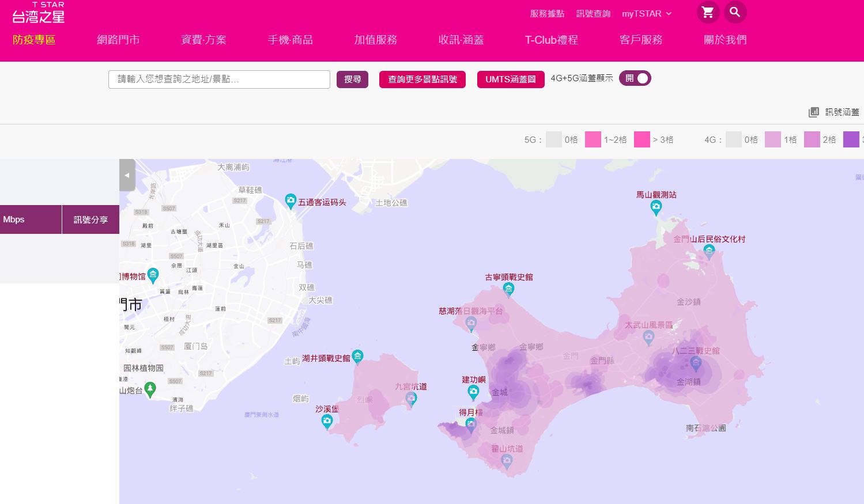Click the 訊號涵蓋 chart icon
Screen dimensions: 864x504
click(x=813, y=112)
